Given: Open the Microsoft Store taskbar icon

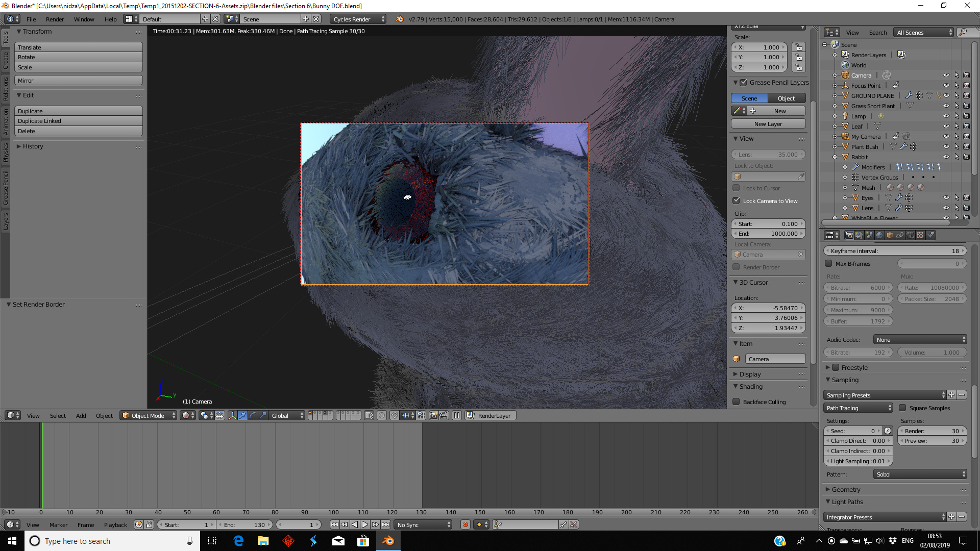Looking at the screenshot, I should [x=363, y=541].
